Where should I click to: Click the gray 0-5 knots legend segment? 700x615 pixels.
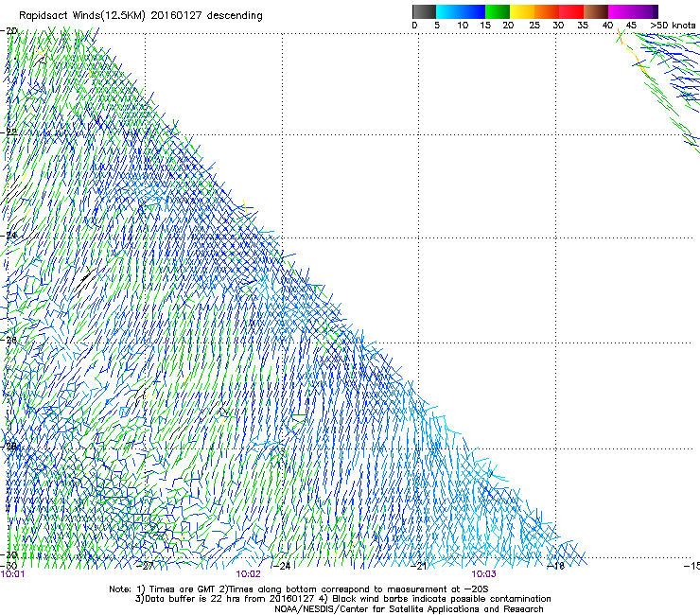(x=424, y=11)
